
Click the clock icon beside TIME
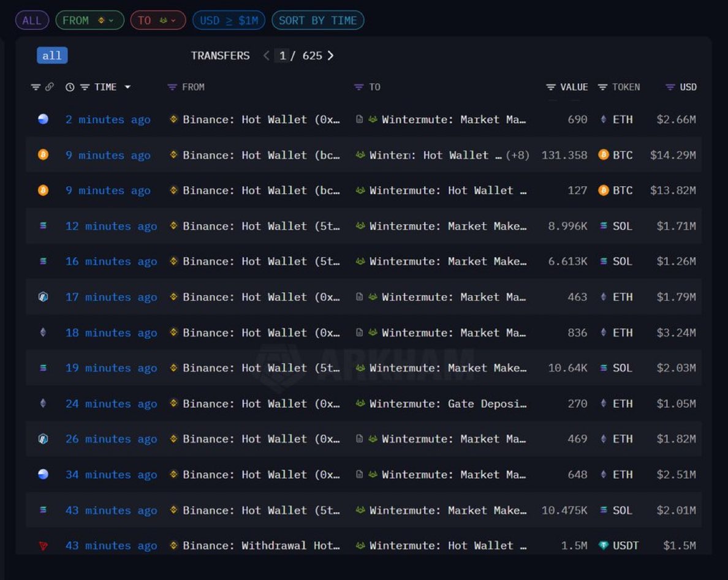click(x=70, y=87)
